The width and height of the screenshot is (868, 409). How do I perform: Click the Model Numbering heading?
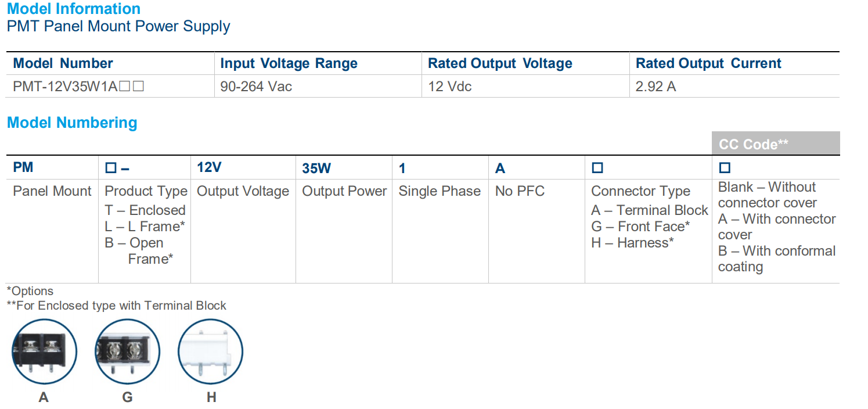[x=72, y=123]
